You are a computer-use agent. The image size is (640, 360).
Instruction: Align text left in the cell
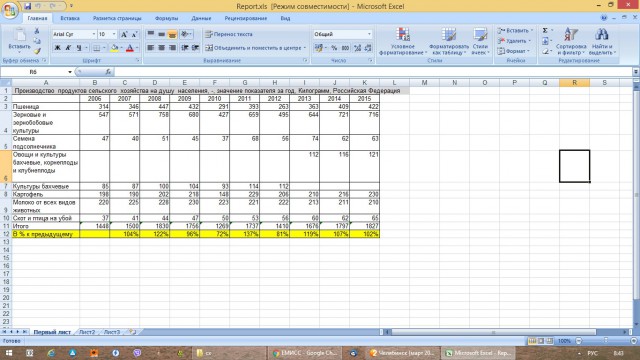tap(151, 48)
